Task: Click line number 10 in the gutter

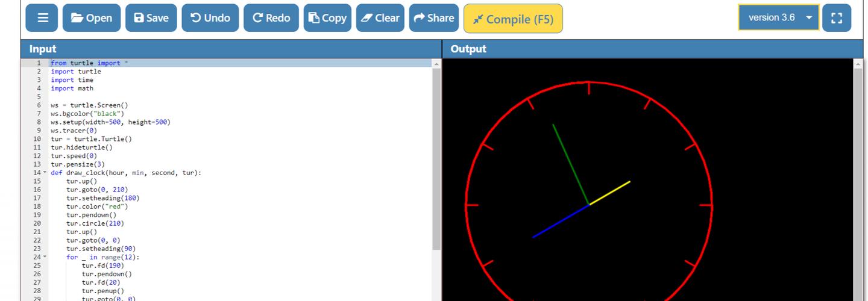Action: pos(37,139)
